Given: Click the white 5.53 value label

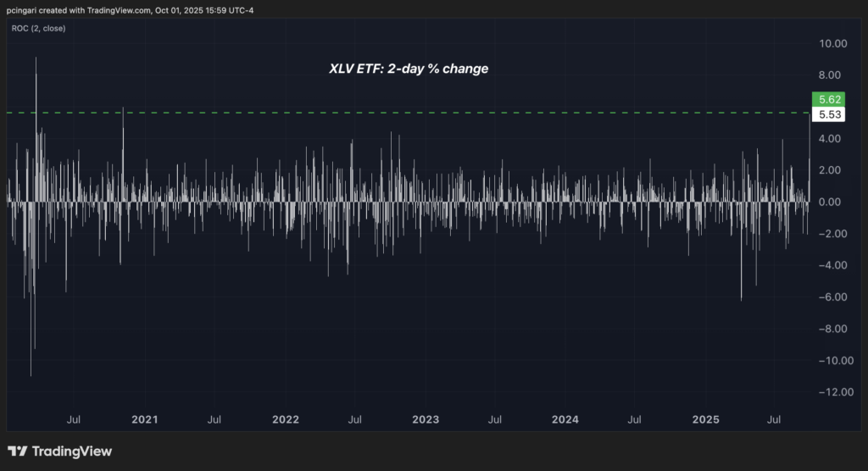Looking at the screenshot, I should 827,114.
